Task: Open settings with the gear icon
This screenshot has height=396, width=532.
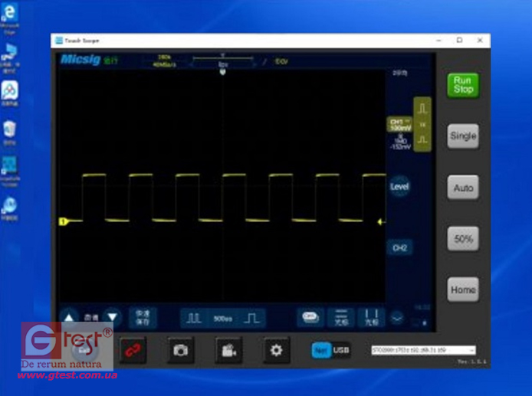Action: (x=276, y=349)
